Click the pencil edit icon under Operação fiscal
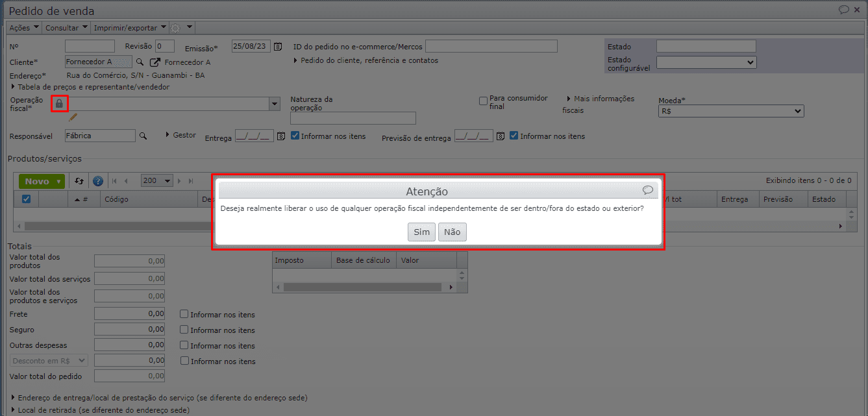Viewport: 868px width, 416px height. tap(73, 117)
